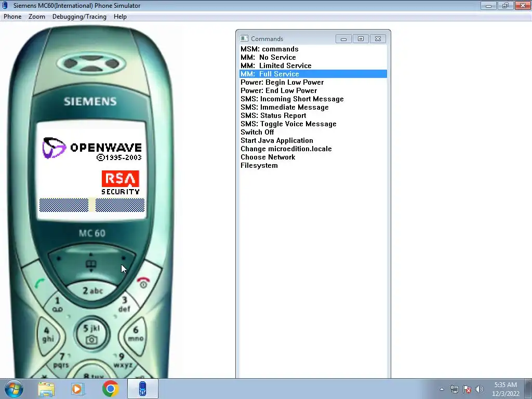Click the phone earpiece speaker
Screen dimensions: 532x399
91,63
